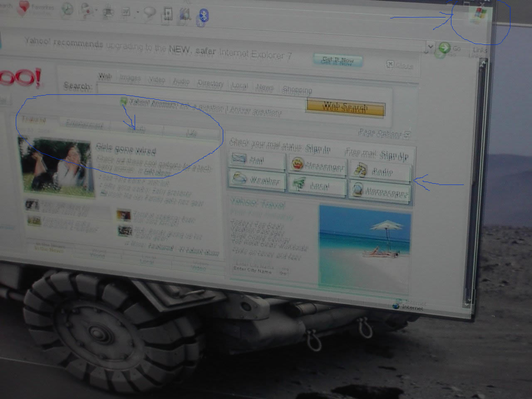
Task: Click the speech bubble Discuss toolbar icon
Action: 150,13
